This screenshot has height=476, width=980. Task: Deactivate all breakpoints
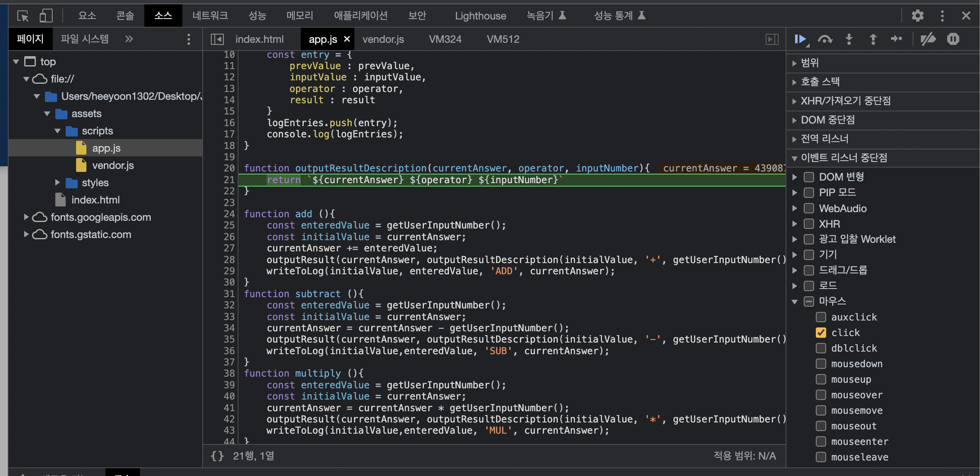(x=928, y=39)
